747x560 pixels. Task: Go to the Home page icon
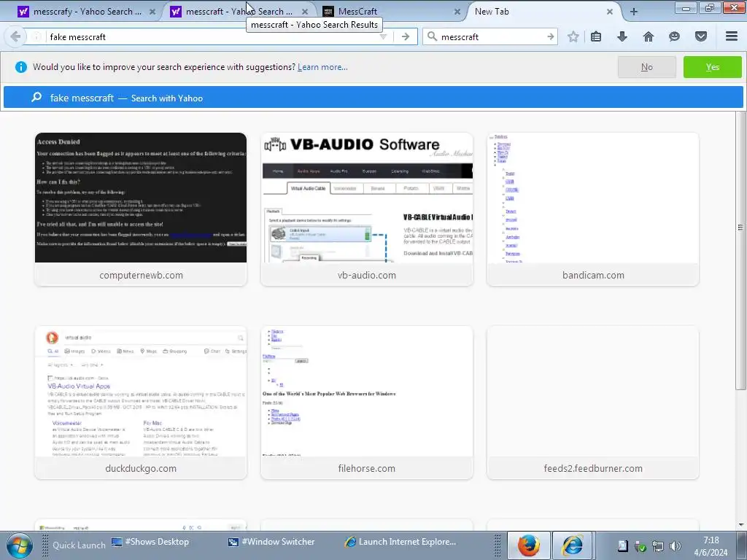click(649, 36)
